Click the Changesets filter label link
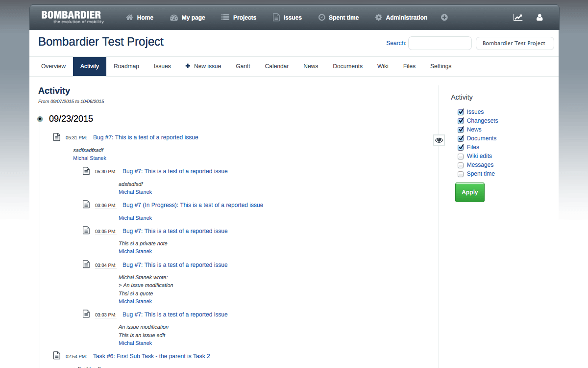Image resolution: width=588 pixels, height=368 pixels. point(482,121)
